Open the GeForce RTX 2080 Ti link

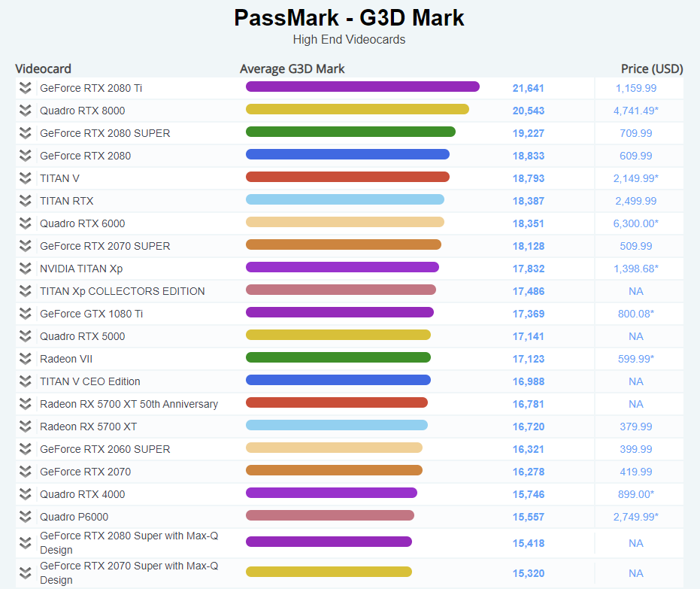click(x=91, y=88)
